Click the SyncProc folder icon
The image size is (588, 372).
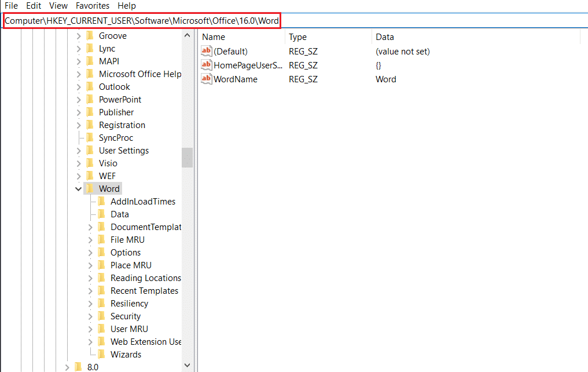pos(90,138)
